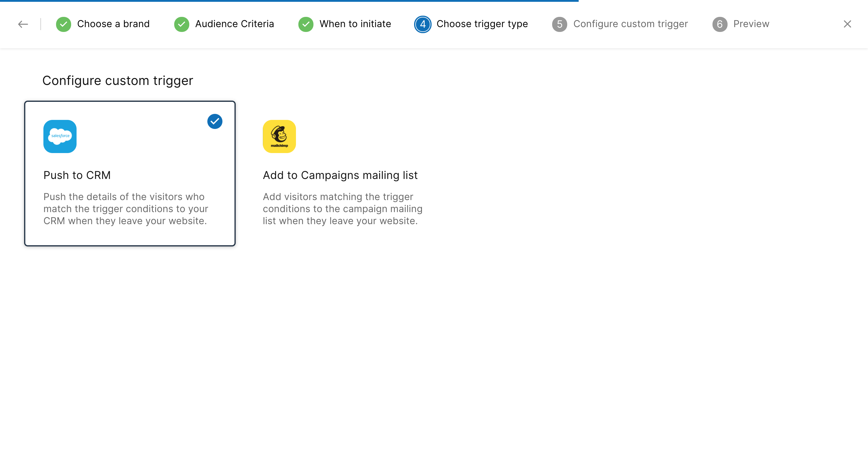Image resolution: width=868 pixels, height=473 pixels.
Task: Open the When to initiate step
Action: pyautogui.click(x=355, y=24)
